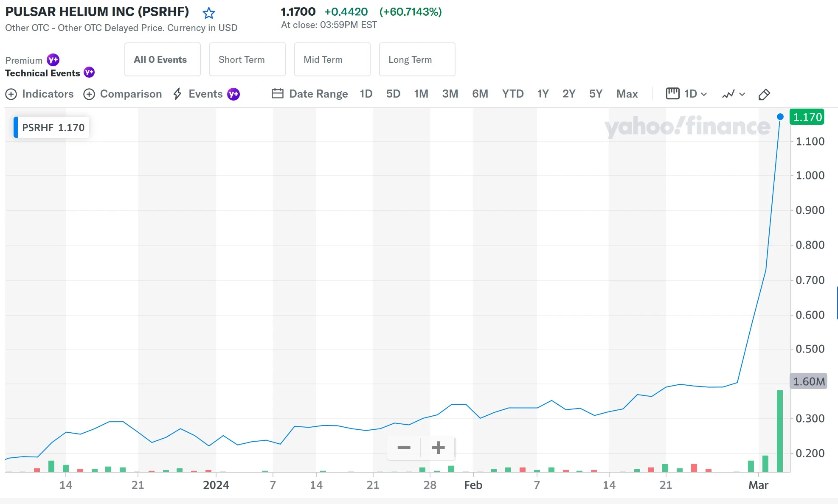The image size is (838, 504).
Task: Set the chart range to Max
Action: click(627, 94)
